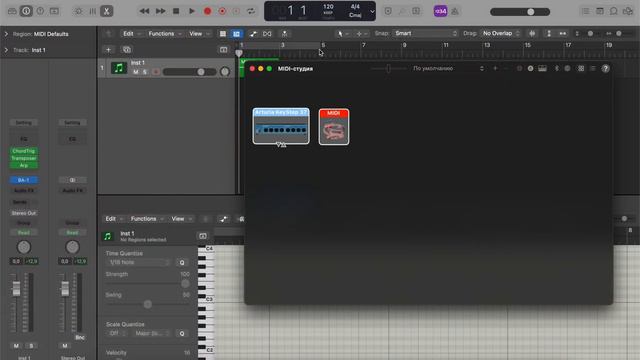
Task: Click the piano keyboard test icon in MIDI Studio
Action: (x=542, y=69)
